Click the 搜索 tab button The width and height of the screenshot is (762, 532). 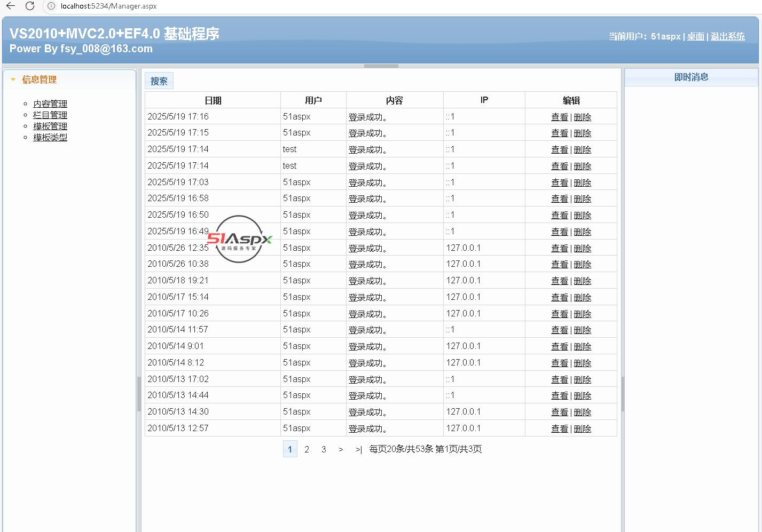pos(159,81)
